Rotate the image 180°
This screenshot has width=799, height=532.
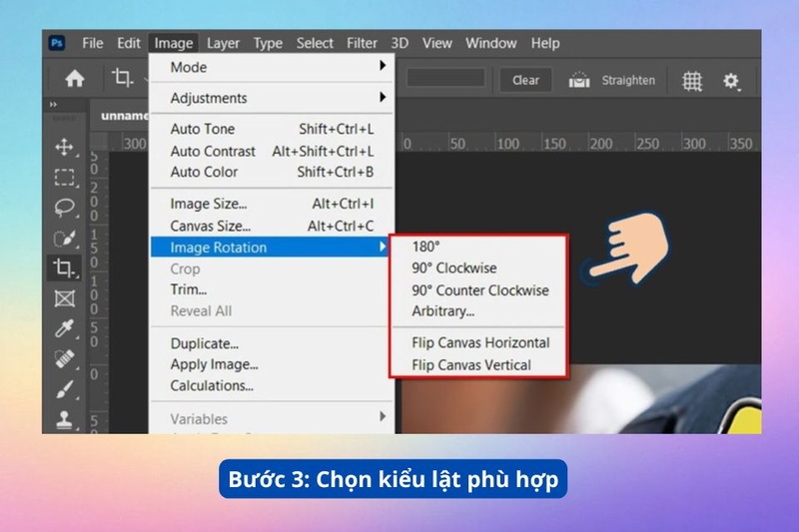478,247
